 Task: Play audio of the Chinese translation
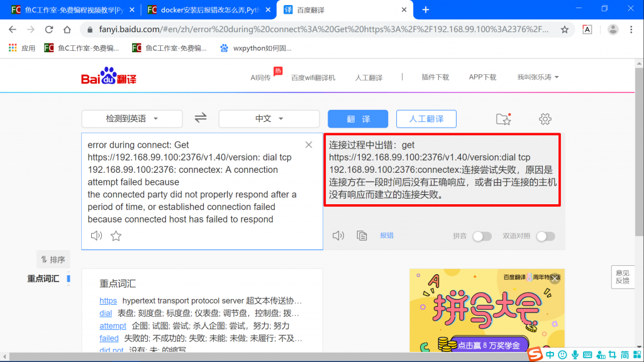[x=338, y=235]
